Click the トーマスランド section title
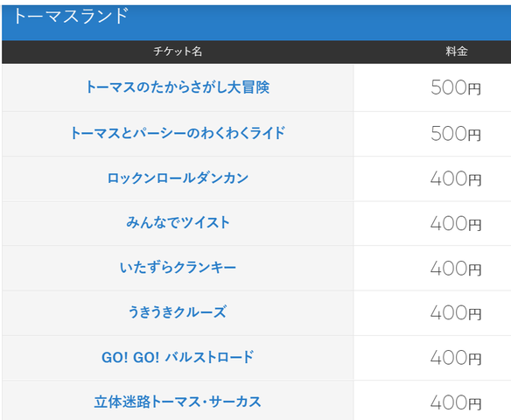Viewport: 511px width, 420px height. click(x=71, y=16)
